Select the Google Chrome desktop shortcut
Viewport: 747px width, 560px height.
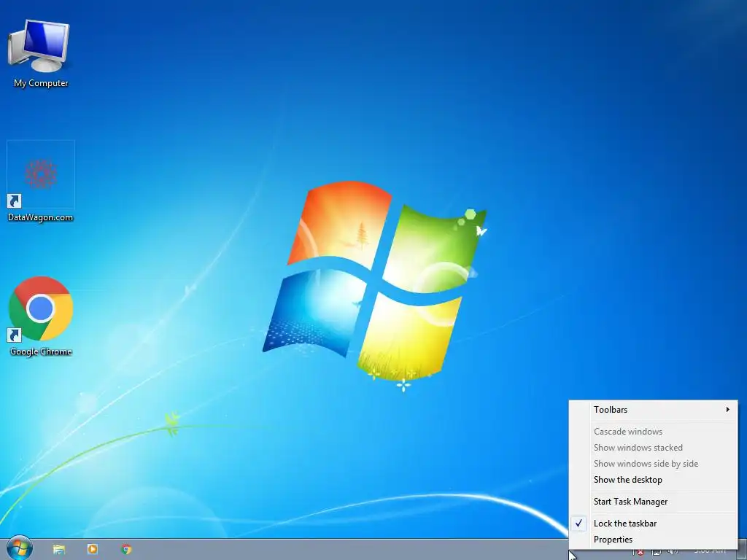coord(41,316)
